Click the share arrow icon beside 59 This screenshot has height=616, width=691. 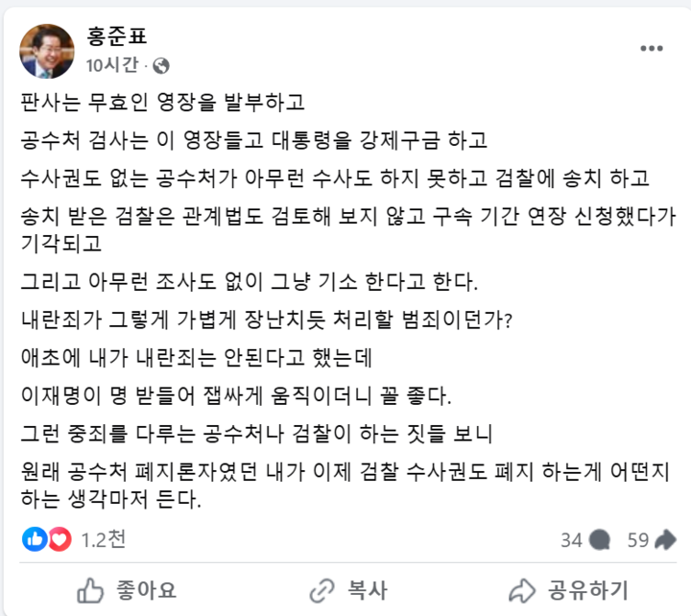(665, 540)
